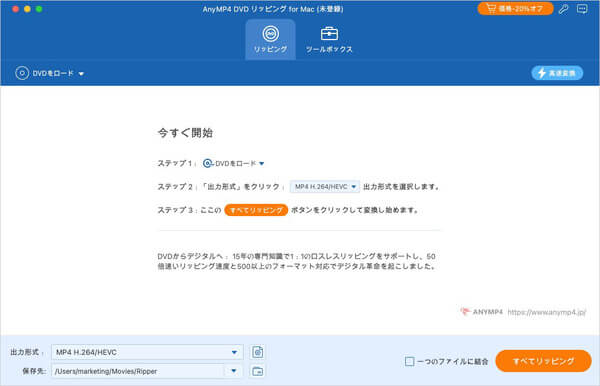The width and height of the screenshot is (600, 386).
Task: Open the 出力形式 MP4 H.264/HEVC combo box
Action: tap(147, 352)
